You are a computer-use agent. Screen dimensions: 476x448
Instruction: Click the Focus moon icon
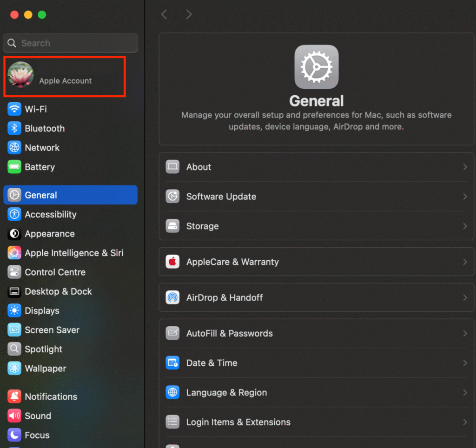(14, 435)
